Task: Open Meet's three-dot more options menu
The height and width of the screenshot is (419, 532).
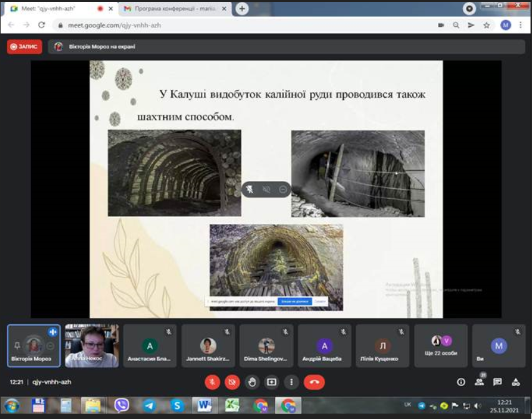Action: point(292,383)
